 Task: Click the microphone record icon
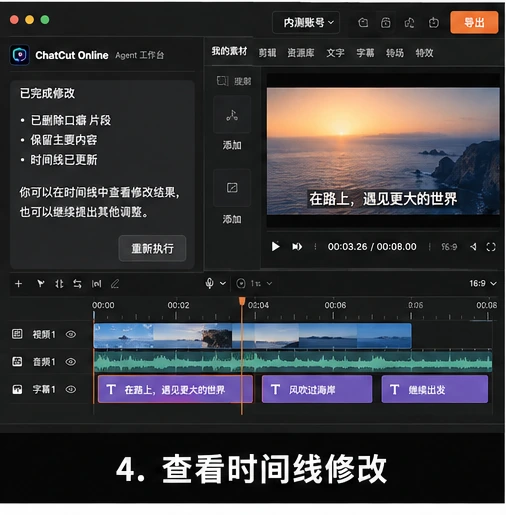(209, 283)
